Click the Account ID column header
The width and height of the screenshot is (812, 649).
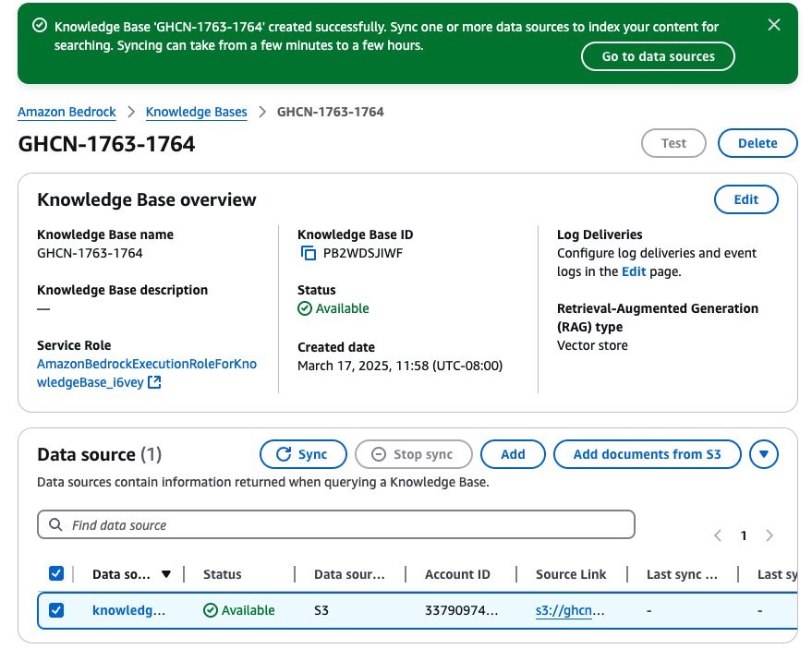[x=457, y=574]
